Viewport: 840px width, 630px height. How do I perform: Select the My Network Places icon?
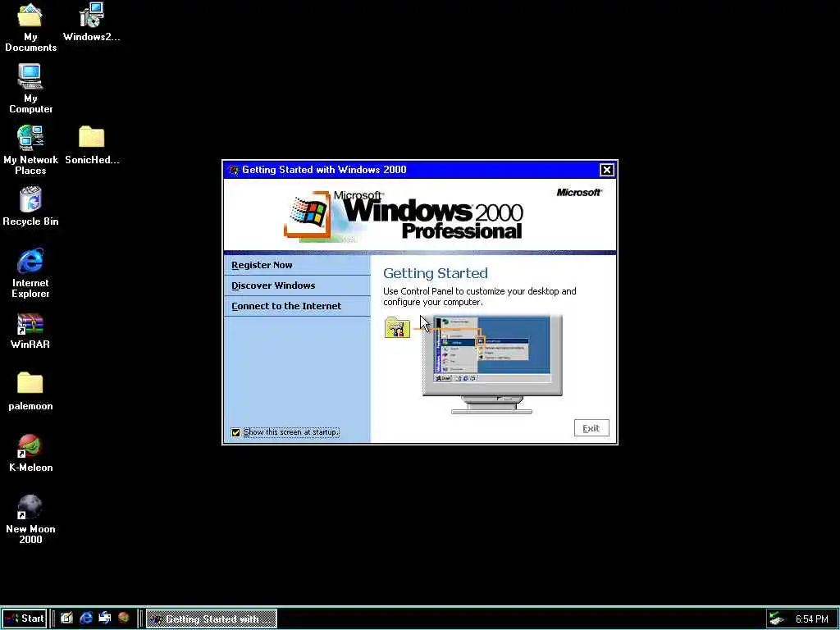30,150
